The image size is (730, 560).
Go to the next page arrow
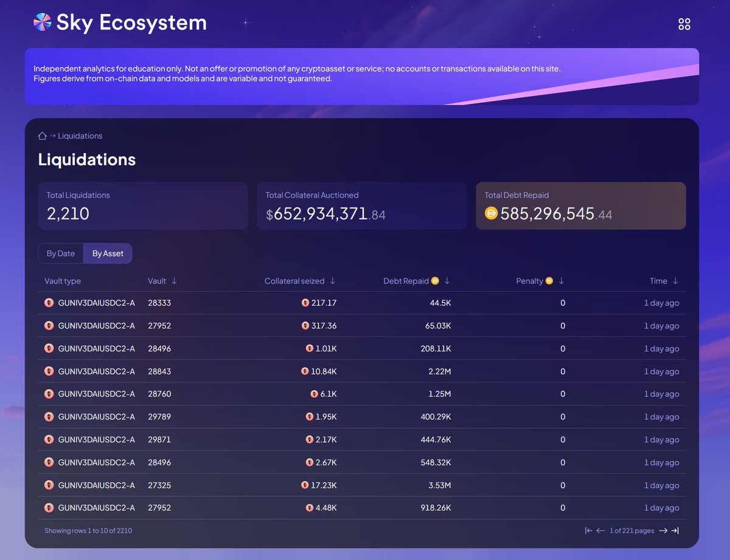[663, 531]
